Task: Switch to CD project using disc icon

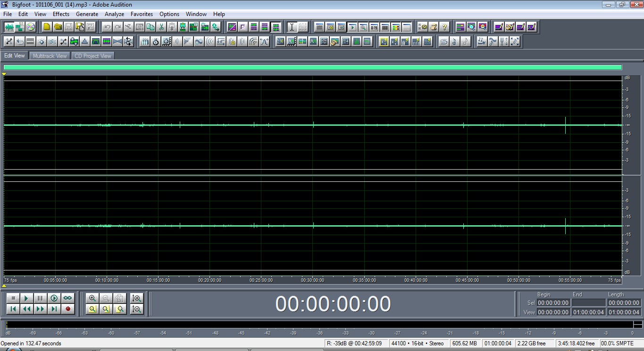Action: pos(31,27)
